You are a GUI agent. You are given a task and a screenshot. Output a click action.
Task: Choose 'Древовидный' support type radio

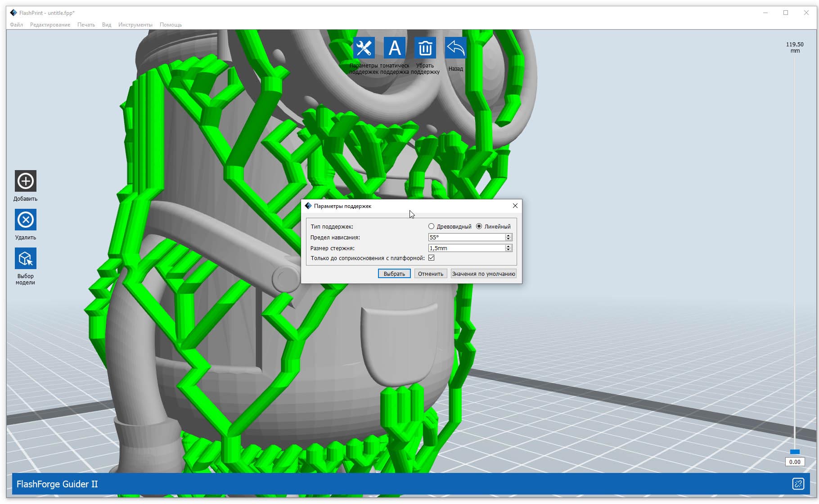pos(431,226)
